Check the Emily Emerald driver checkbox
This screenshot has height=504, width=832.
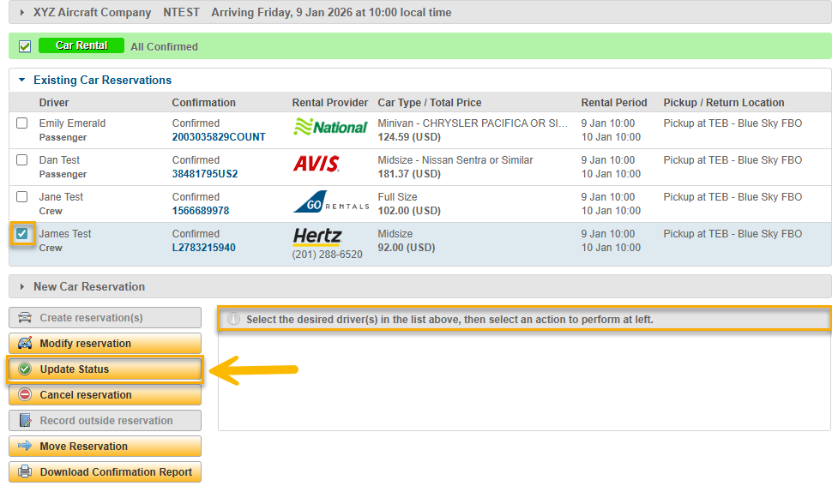click(x=21, y=123)
